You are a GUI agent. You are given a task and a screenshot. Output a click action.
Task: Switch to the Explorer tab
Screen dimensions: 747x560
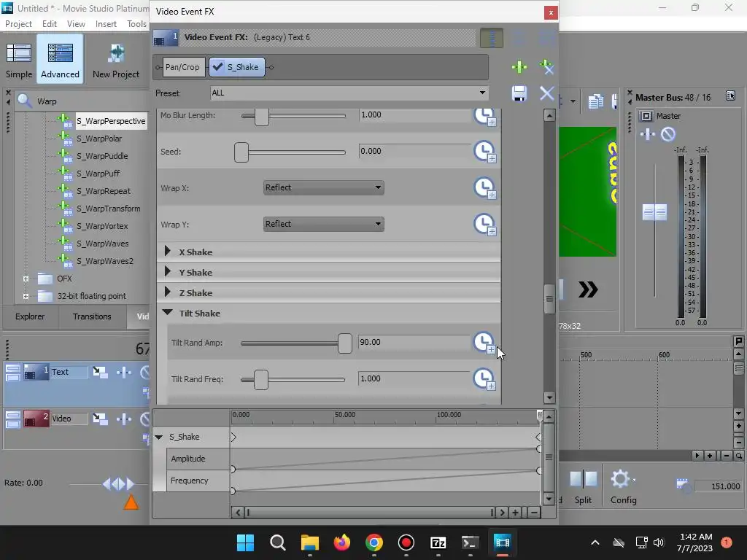(29, 316)
